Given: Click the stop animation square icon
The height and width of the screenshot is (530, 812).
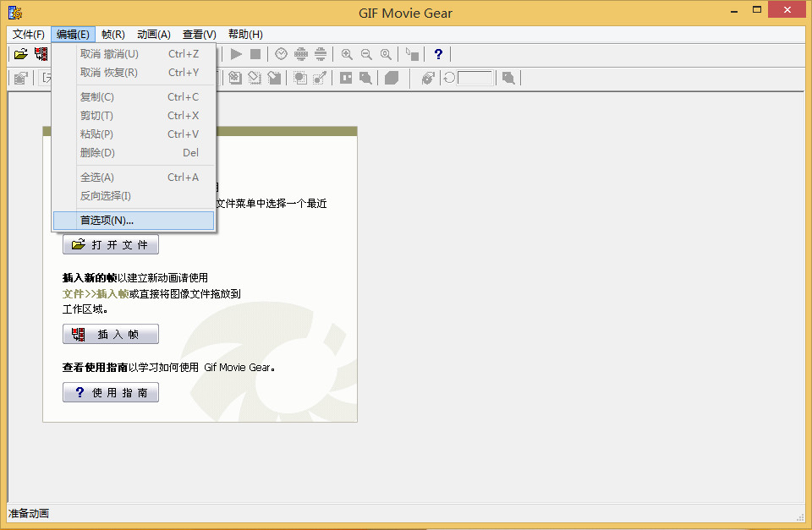Looking at the screenshot, I should point(255,54).
